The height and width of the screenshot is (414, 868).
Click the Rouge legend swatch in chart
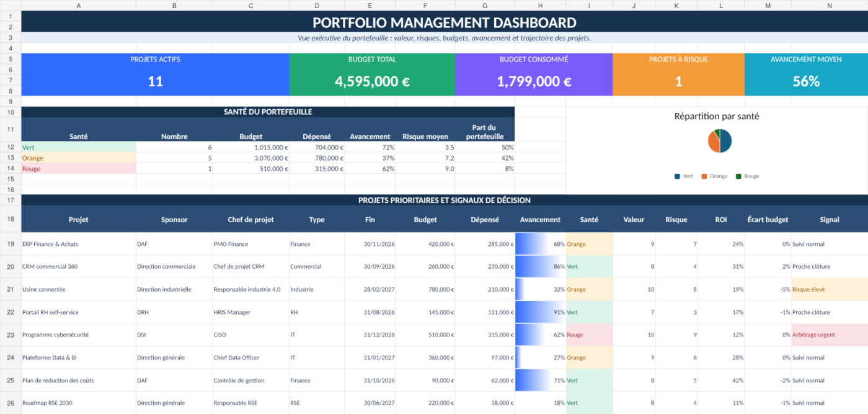[x=738, y=176]
